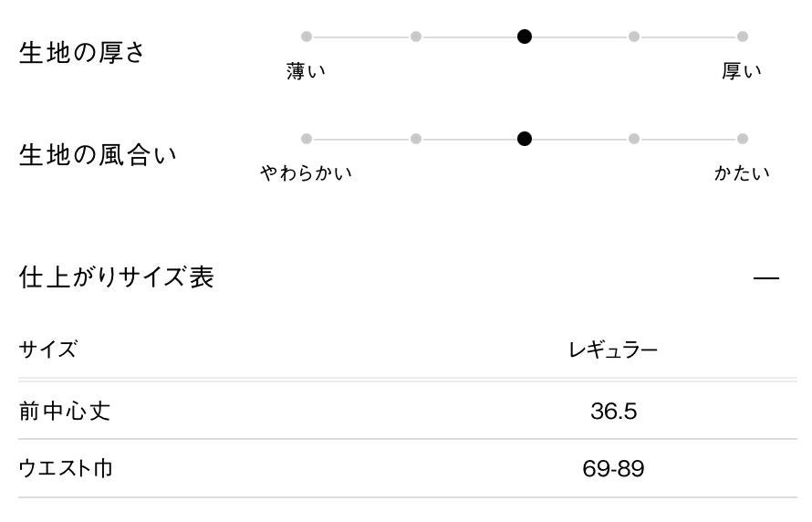Click the 薄い label

click(x=306, y=71)
